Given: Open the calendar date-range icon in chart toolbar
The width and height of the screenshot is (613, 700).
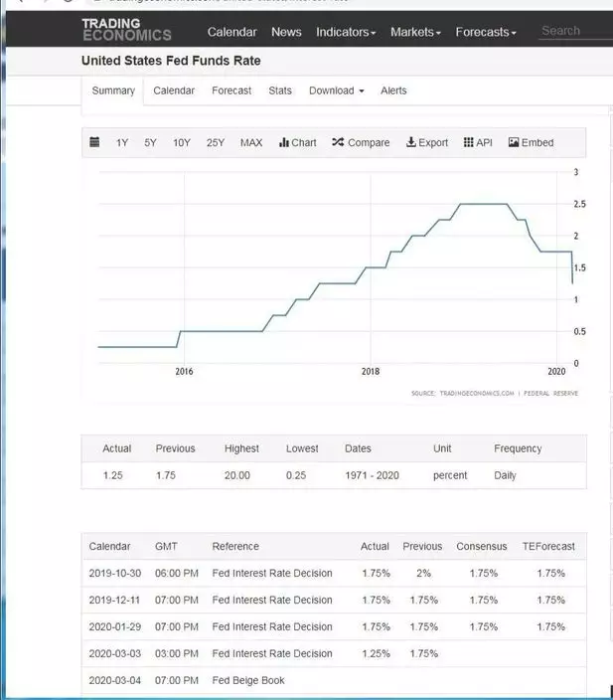Looking at the screenshot, I should (95, 142).
